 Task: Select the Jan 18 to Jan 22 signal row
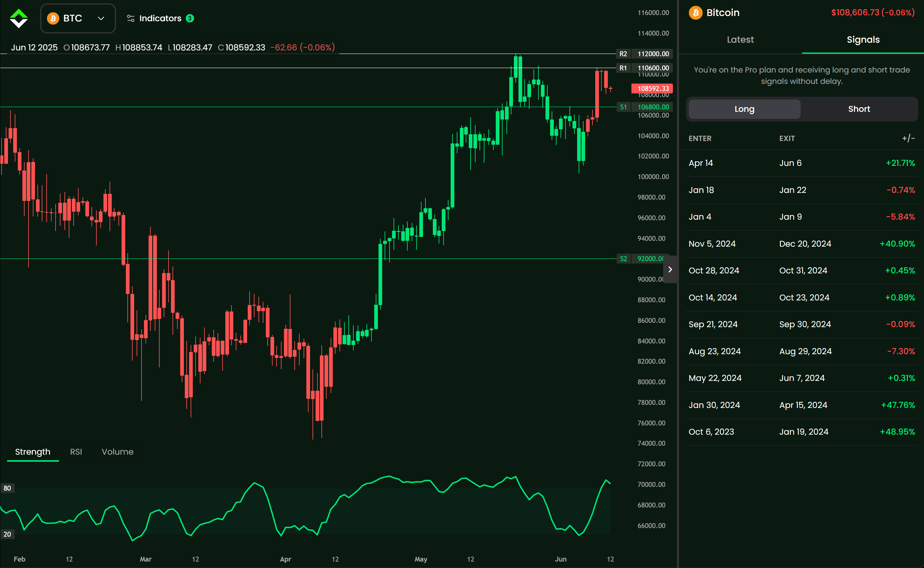click(802, 190)
